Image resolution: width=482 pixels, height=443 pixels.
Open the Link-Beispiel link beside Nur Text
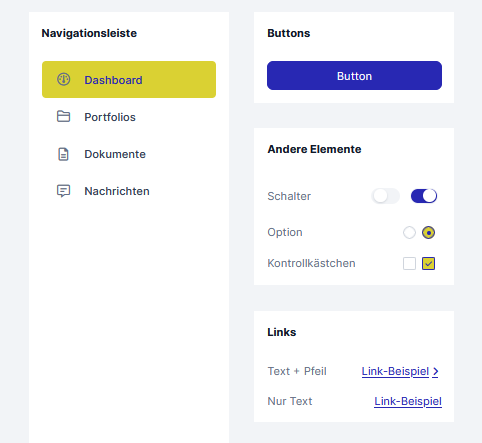point(408,401)
